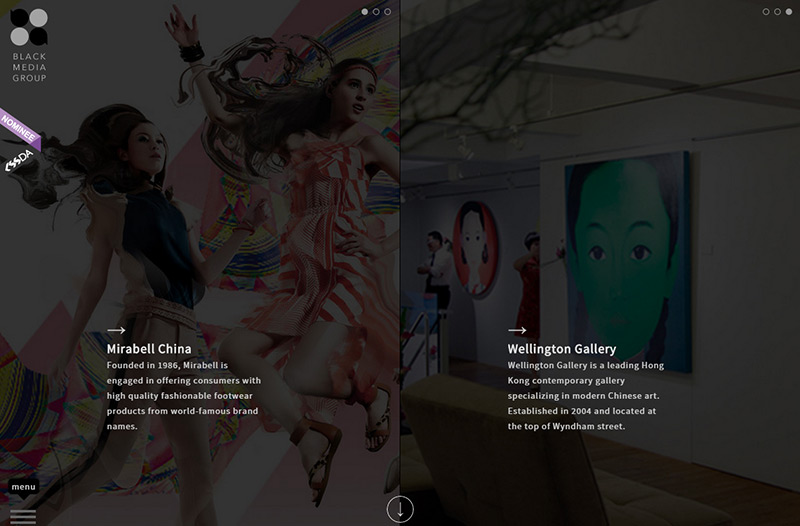
Task: Click the circled down arrow to go down
Action: (x=400, y=509)
